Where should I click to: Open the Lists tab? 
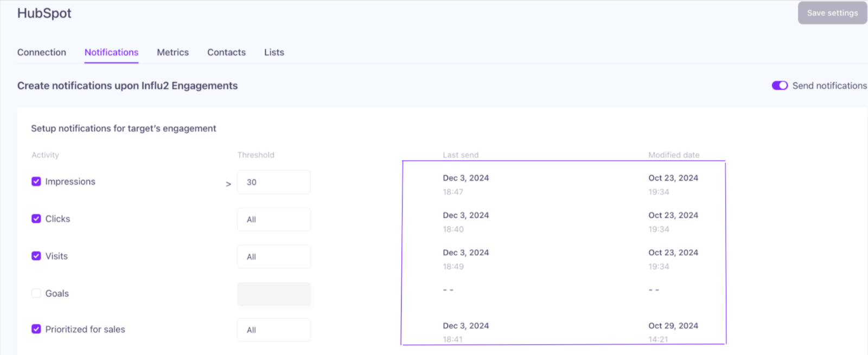[x=274, y=52]
